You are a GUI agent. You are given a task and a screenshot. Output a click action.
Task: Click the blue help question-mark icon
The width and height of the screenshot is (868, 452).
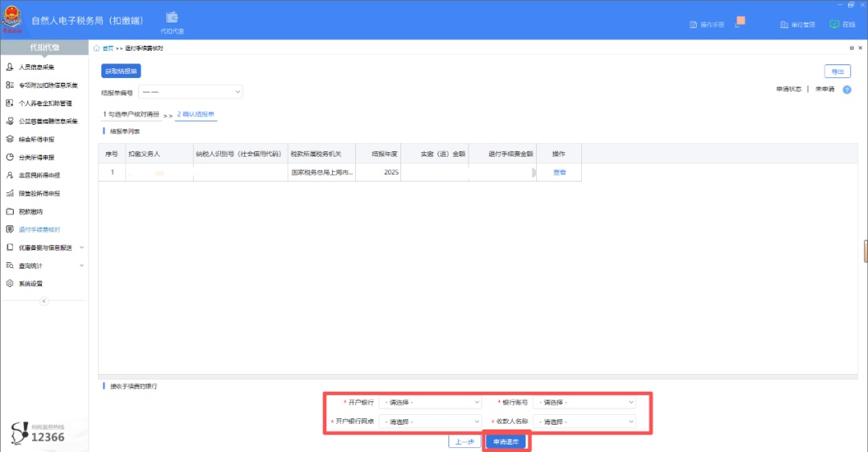[x=846, y=89]
